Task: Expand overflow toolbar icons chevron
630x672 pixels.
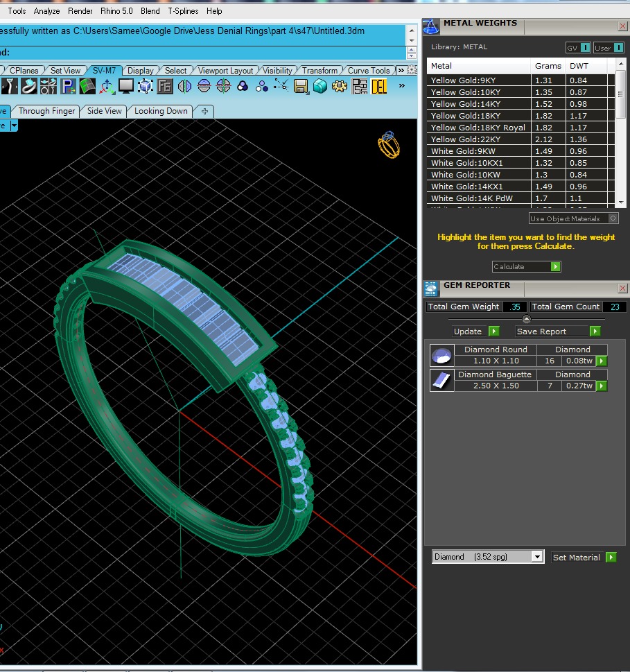Action: click(x=402, y=85)
